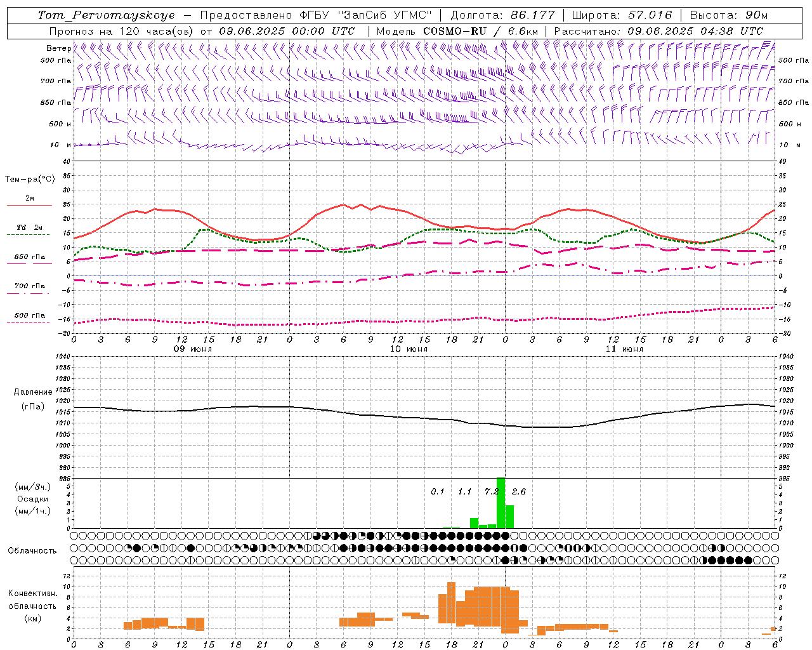Click the station name Tom_Pervomayskoye in the header
The image size is (812, 650).
point(106,15)
